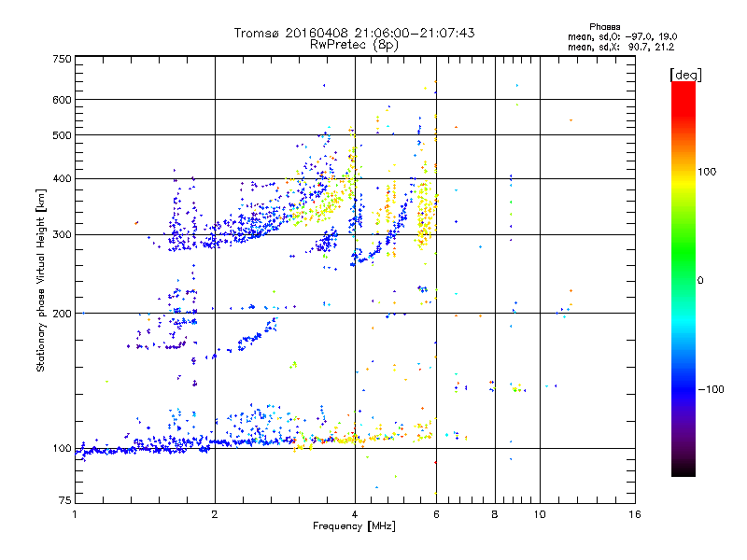Image resolution: width=747 pixels, height=560 pixels.
Task: Click the "RwPretec (8p)" subtitle
Action: (354, 45)
